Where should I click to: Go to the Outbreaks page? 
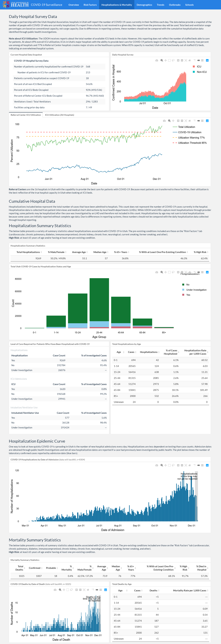coord(175,5)
